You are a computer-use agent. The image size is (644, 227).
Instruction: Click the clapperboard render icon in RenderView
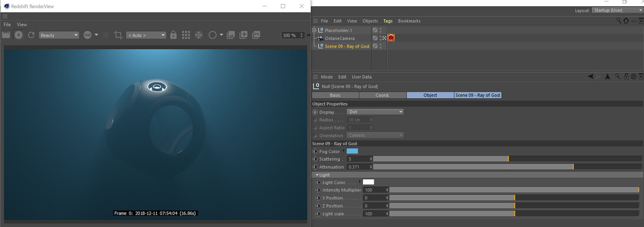(x=6, y=35)
